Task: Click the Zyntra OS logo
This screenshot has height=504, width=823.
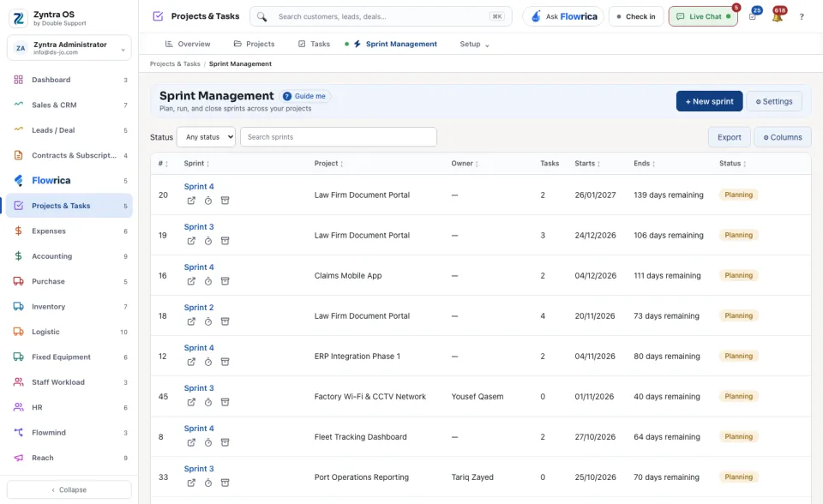Action: pyautogui.click(x=19, y=18)
